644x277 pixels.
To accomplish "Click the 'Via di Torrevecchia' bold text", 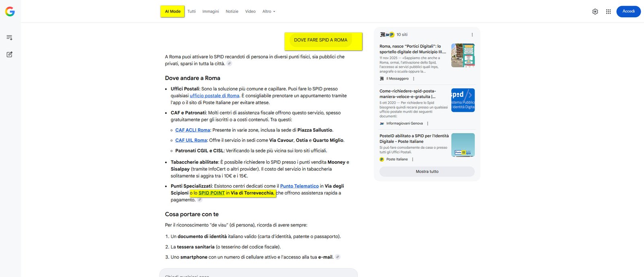I will [x=252, y=193].
